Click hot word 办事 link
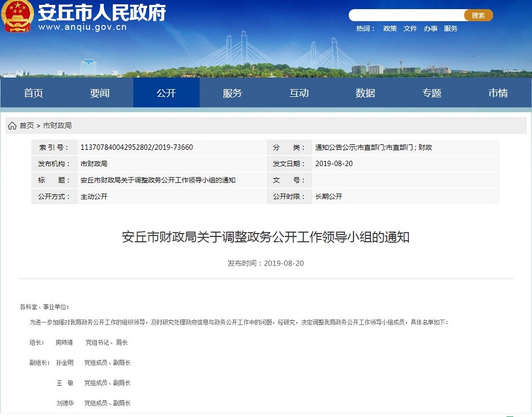This screenshot has height=417, width=532. pyautogui.click(x=430, y=28)
